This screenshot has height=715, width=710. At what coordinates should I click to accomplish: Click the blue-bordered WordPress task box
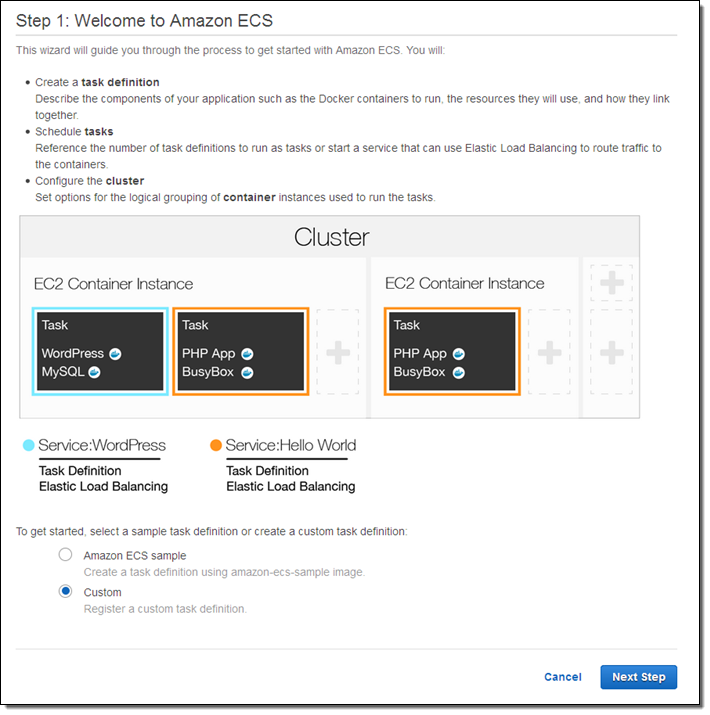101,352
